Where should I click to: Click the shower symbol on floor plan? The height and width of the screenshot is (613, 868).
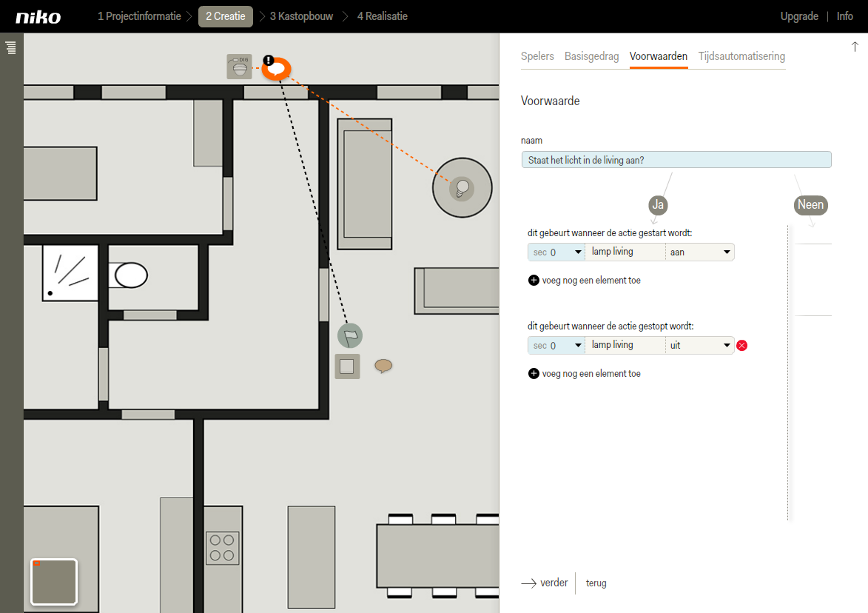(70, 273)
